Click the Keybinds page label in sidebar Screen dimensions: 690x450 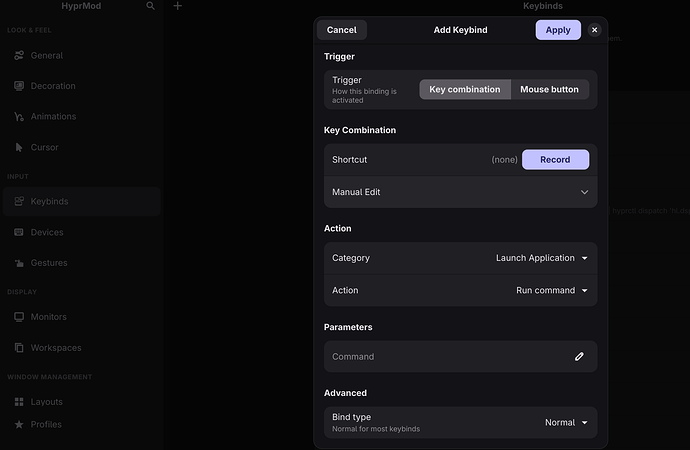49,201
